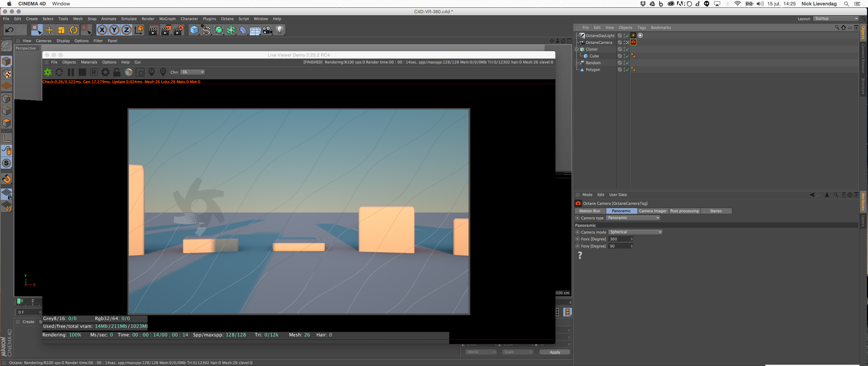Click the light bulb Light icon
The height and width of the screenshot is (366, 868).
coord(280,30)
